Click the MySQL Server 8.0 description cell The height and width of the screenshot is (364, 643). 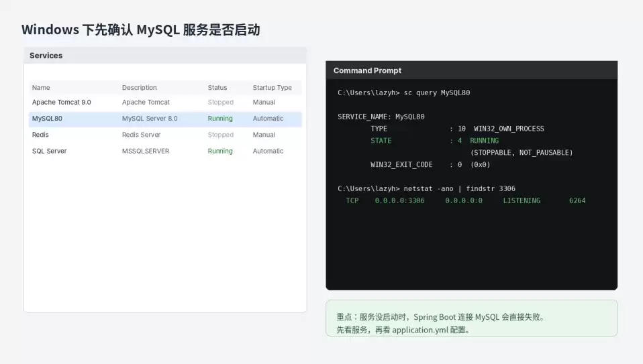[150, 119]
